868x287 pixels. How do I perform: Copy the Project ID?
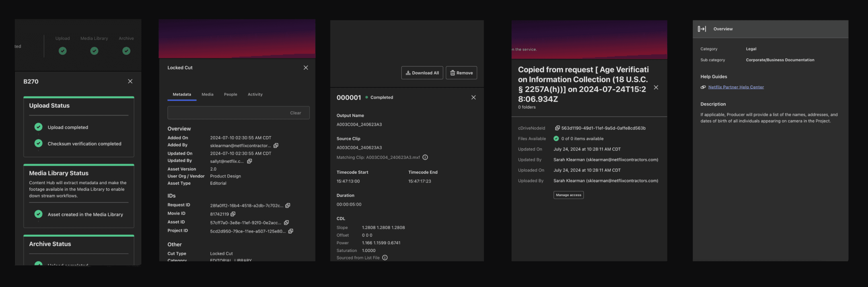(x=291, y=231)
